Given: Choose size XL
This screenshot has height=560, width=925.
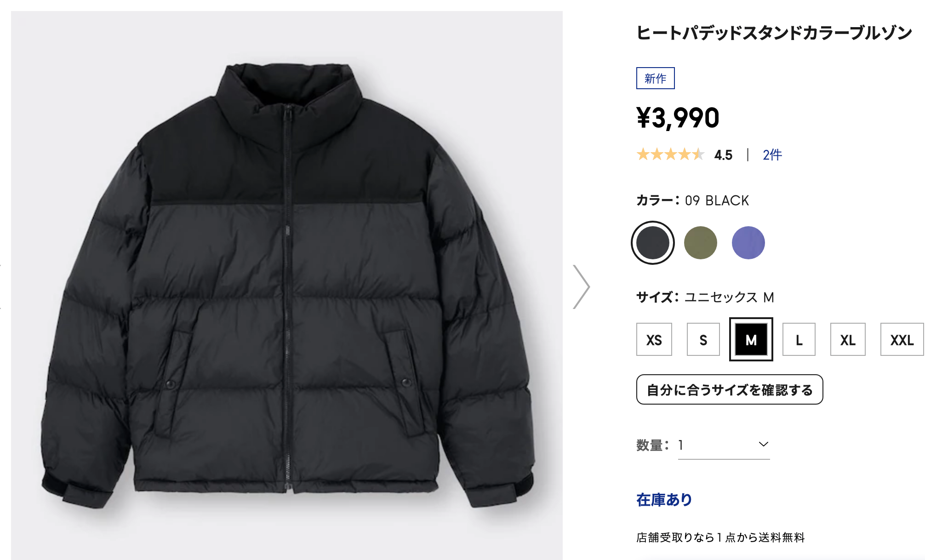Looking at the screenshot, I should pyautogui.click(x=847, y=340).
